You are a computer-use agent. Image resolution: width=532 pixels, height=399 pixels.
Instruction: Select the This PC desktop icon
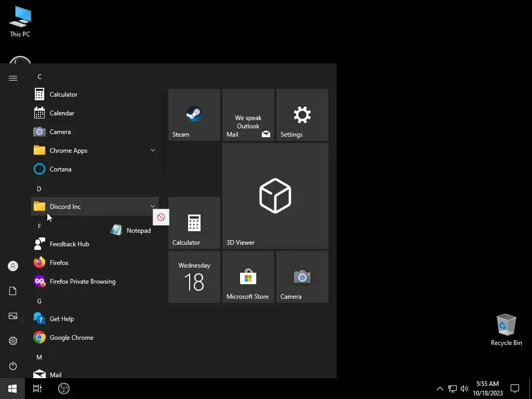[20, 21]
